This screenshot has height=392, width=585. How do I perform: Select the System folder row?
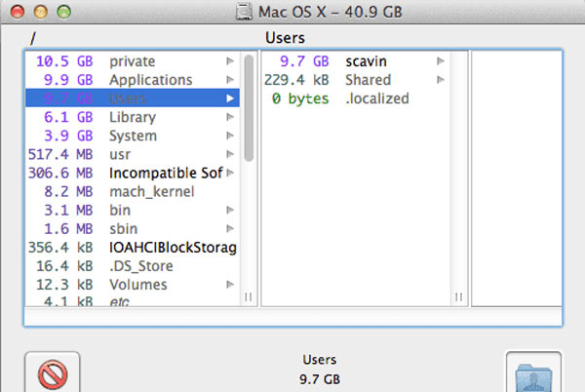pyautogui.click(x=133, y=136)
